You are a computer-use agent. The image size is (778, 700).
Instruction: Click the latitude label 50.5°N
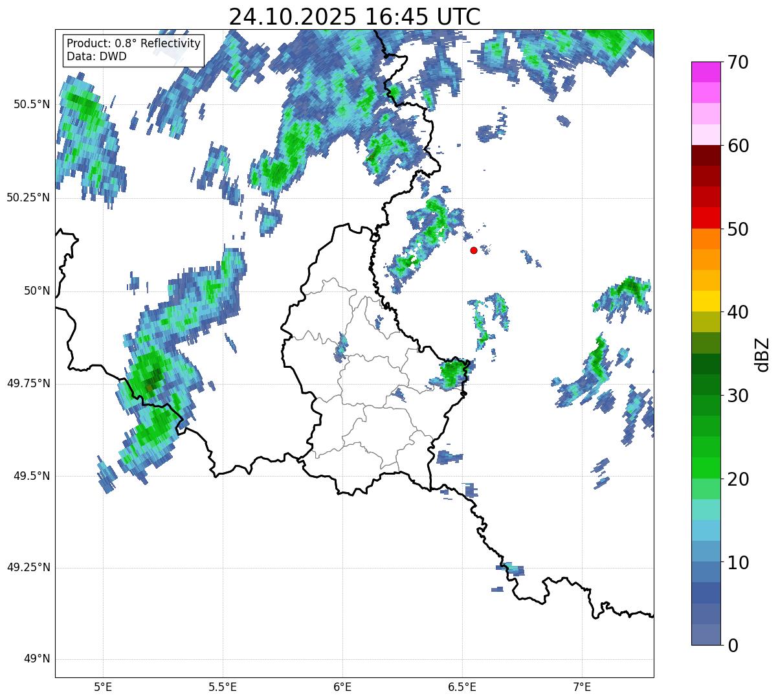[x=32, y=104]
